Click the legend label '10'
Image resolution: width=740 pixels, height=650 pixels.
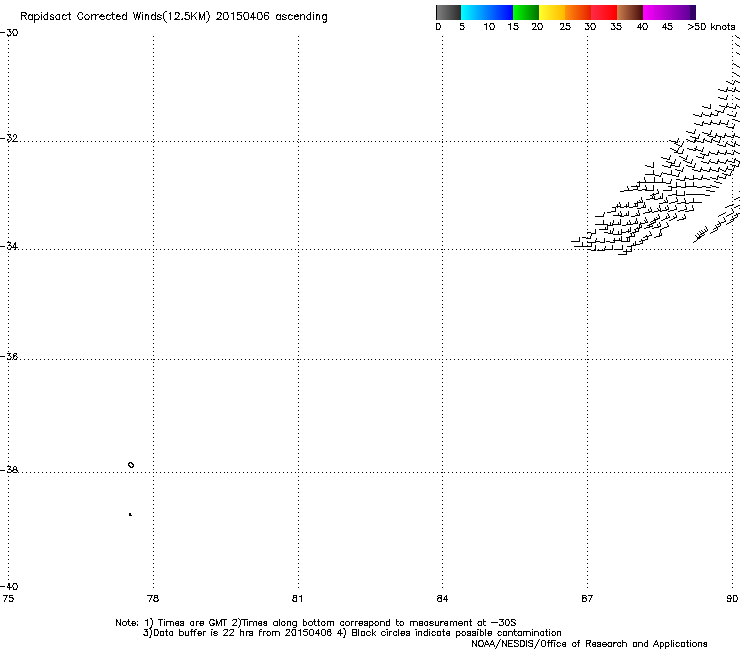(x=489, y=27)
